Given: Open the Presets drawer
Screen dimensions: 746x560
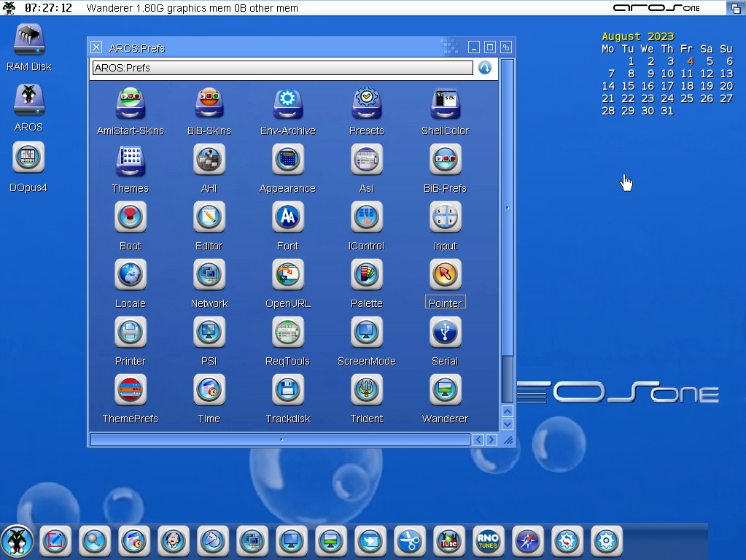Looking at the screenshot, I should coord(366,104).
